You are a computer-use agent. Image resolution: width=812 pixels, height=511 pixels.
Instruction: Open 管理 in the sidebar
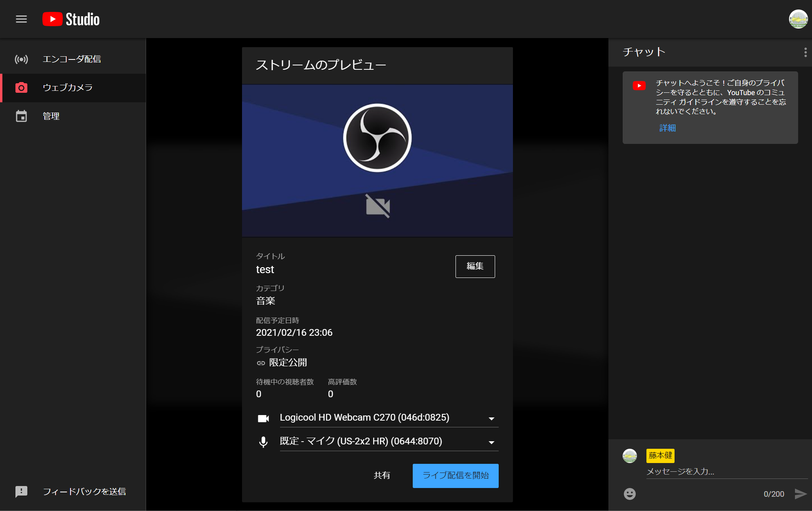(73, 116)
